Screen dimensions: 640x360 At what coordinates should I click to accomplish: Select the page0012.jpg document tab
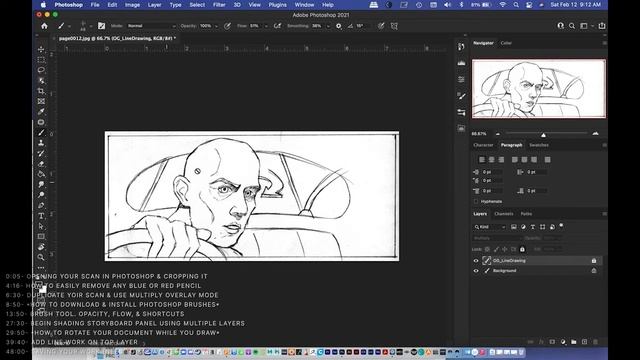click(117, 38)
